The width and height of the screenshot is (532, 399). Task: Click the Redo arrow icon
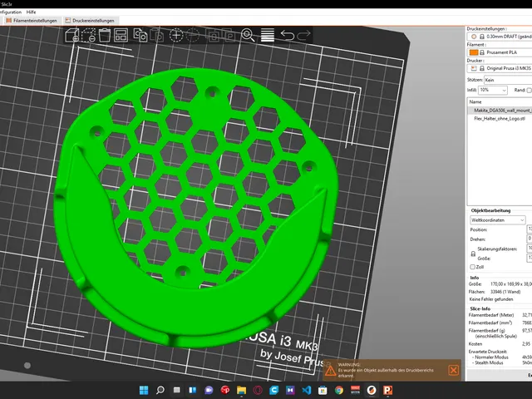303,35
